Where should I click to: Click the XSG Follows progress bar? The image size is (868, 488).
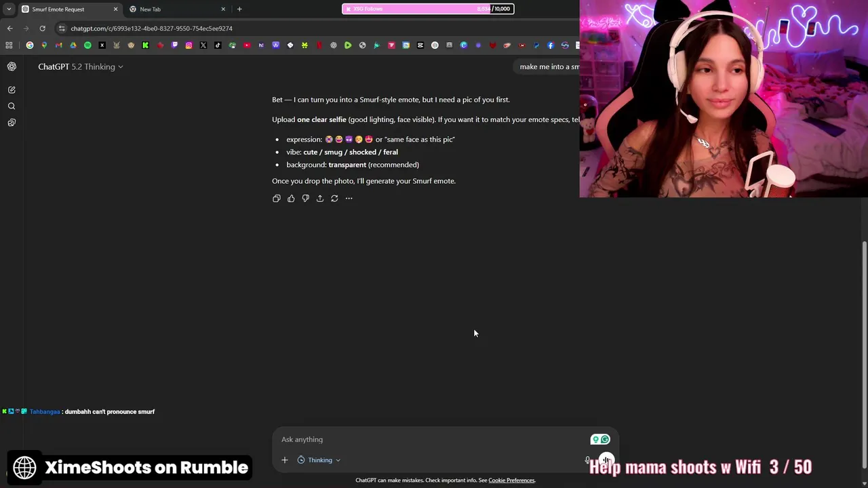point(428,9)
